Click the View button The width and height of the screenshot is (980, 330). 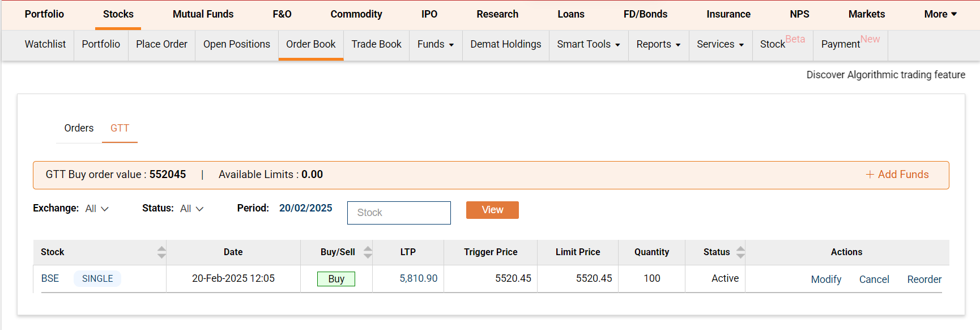[x=492, y=210]
